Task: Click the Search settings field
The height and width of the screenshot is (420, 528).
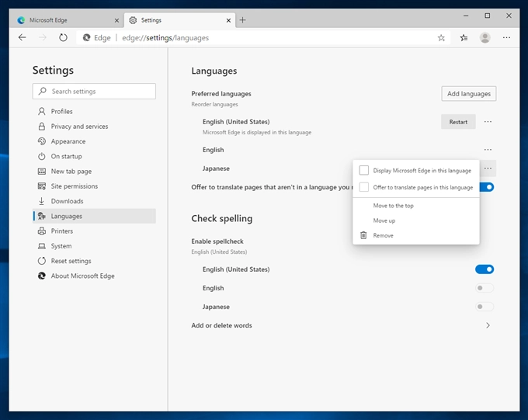Action: tap(94, 92)
